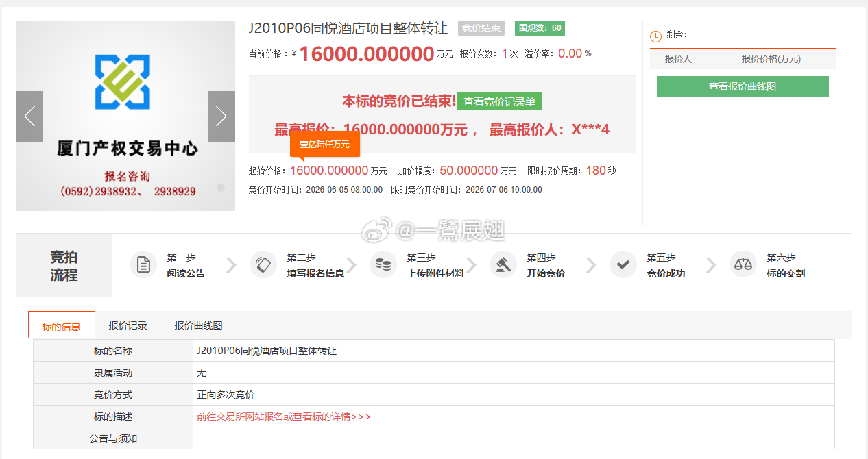
Task: Click chevron arrow after 填写报名信息 step
Action: tap(351, 265)
